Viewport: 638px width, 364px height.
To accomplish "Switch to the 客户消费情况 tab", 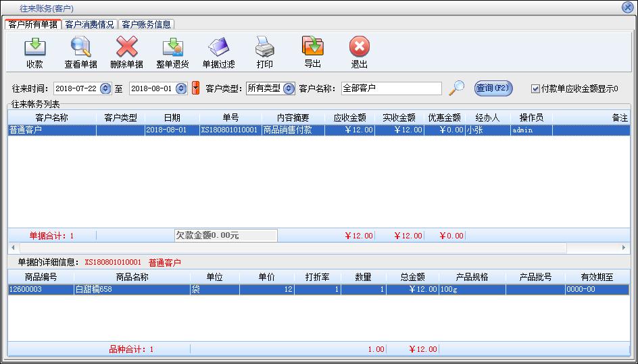I will coord(89,24).
